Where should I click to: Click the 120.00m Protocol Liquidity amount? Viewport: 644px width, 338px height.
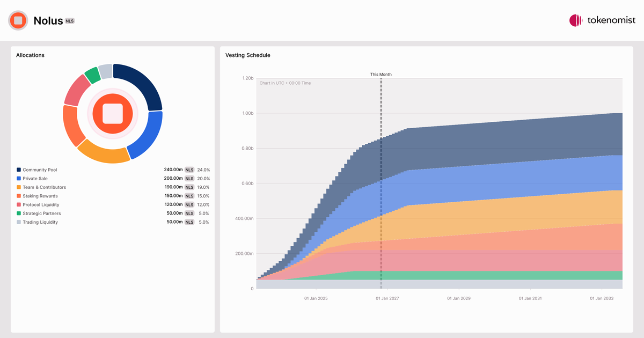pos(174,204)
